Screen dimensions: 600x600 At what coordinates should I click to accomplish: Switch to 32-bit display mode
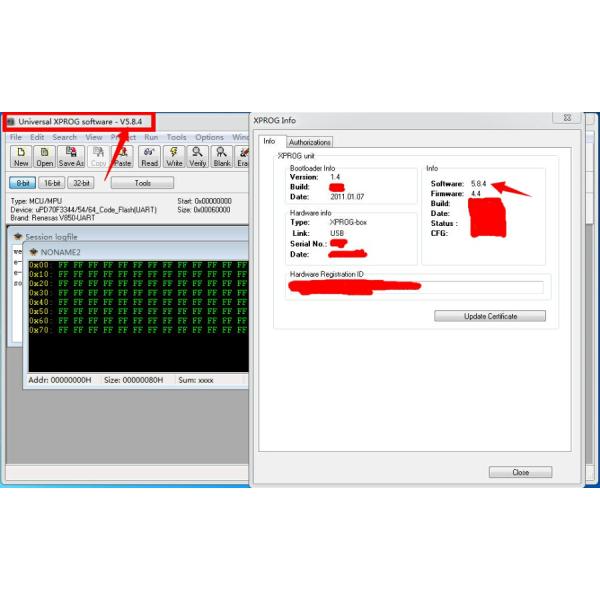pos(81,183)
